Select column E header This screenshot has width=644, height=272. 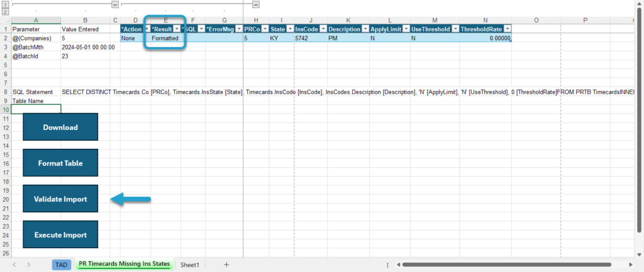click(165, 20)
